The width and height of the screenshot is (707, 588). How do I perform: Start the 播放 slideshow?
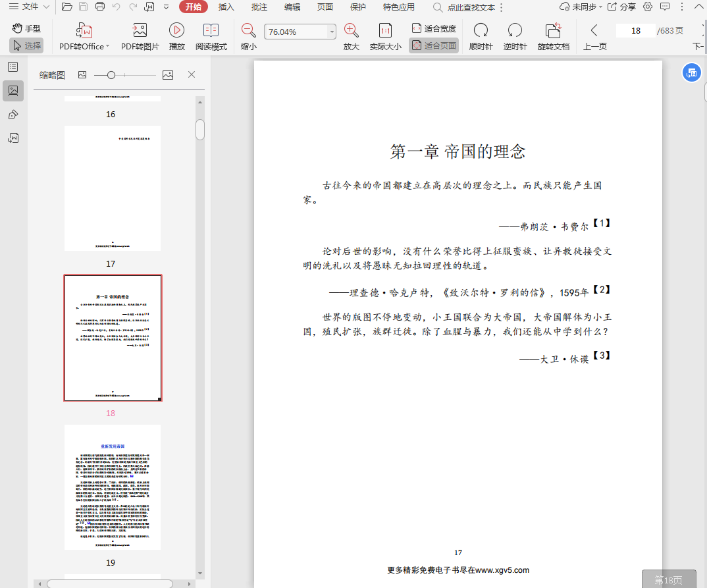click(x=176, y=37)
